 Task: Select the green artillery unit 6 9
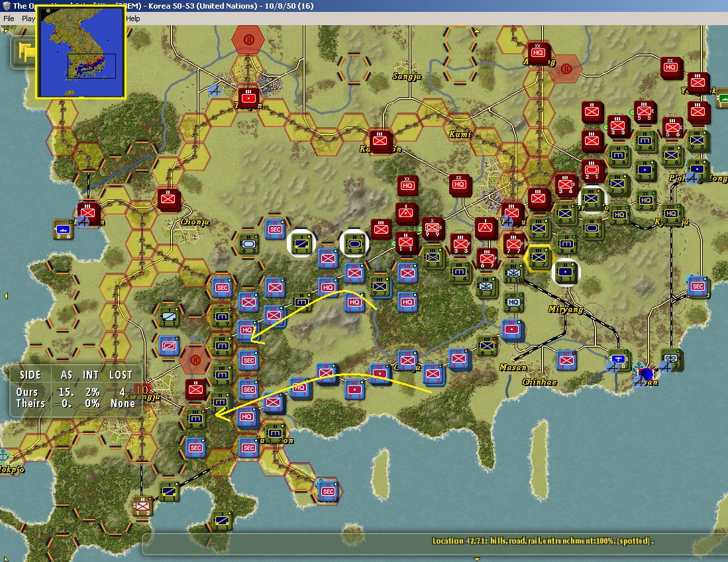click(x=222, y=317)
